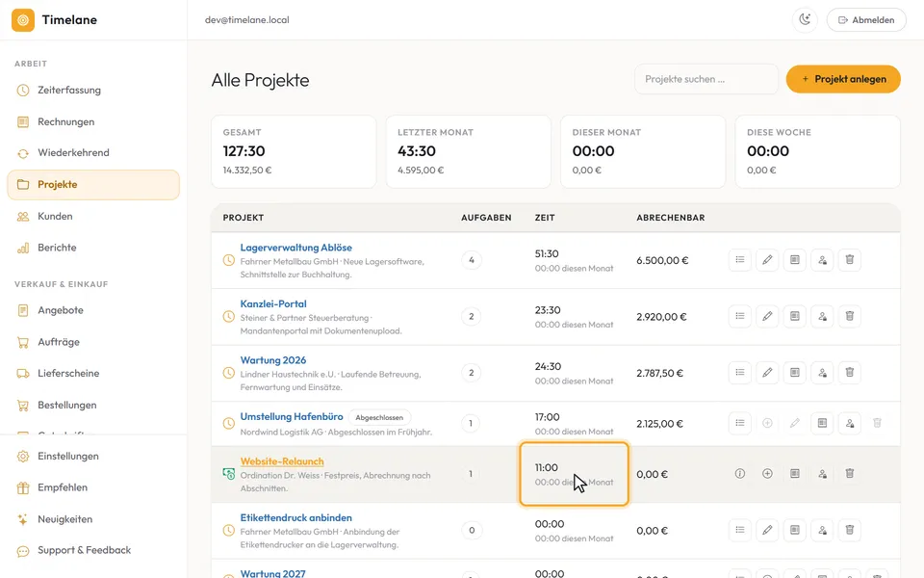Screen dimensions: 924x578
Task: Go to Rechnungen in the sidebar
Action: (x=93, y=122)
